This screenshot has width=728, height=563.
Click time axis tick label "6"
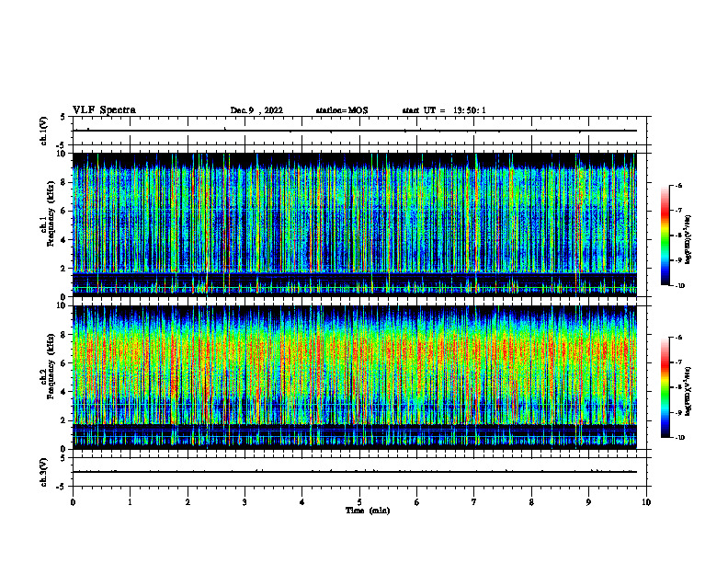pyautogui.click(x=417, y=502)
